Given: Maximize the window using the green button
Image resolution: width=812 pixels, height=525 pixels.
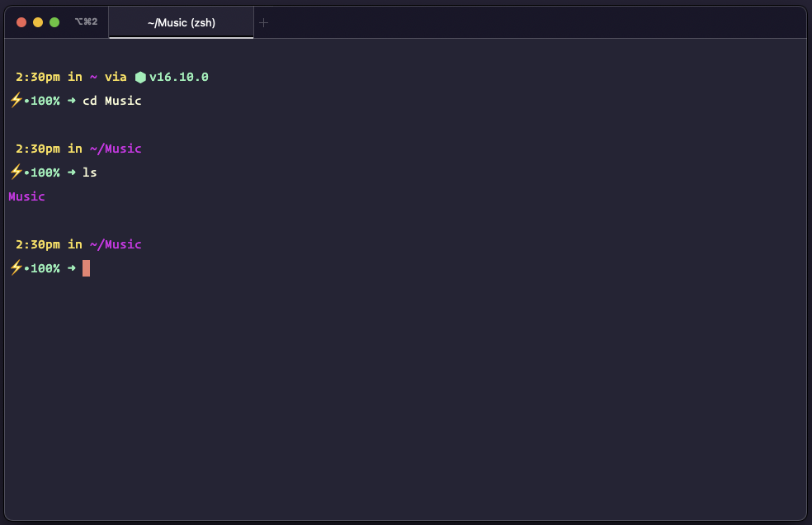Looking at the screenshot, I should (x=54, y=22).
